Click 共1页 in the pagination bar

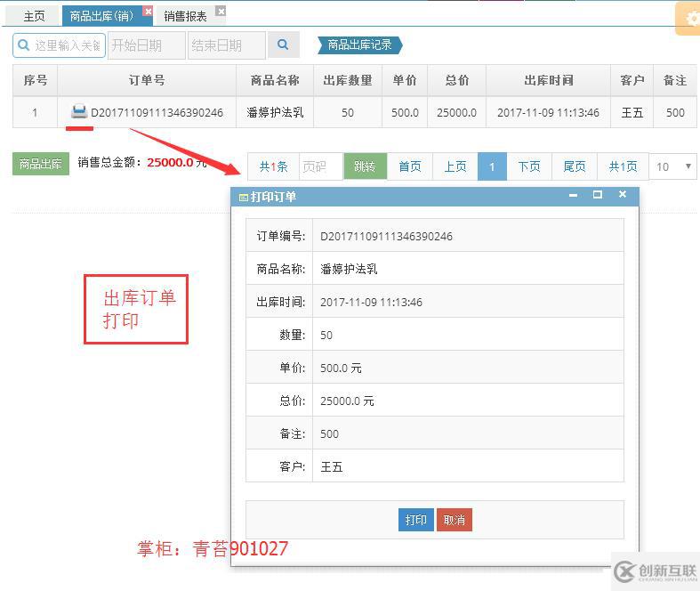624,166
